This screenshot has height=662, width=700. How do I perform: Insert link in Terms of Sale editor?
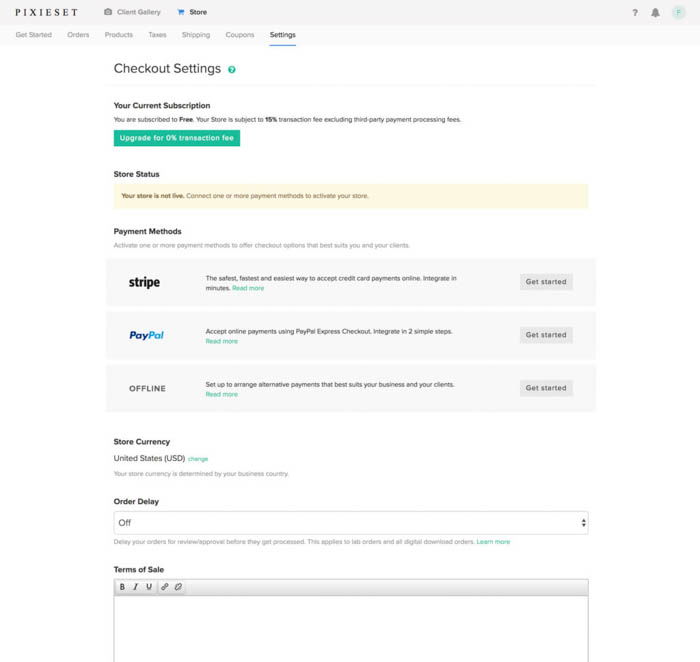pyautogui.click(x=165, y=587)
